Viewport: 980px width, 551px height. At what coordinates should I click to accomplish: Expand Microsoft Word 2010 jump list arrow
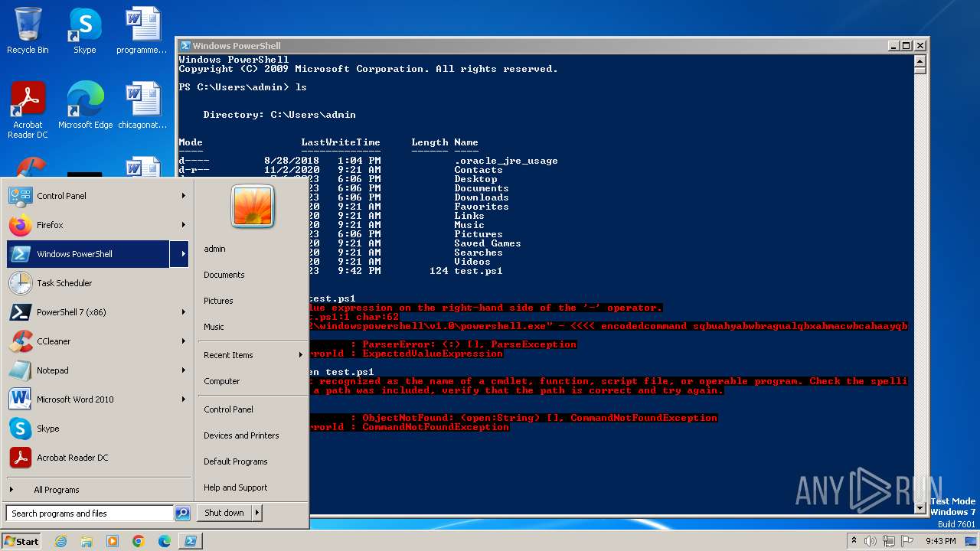coord(183,399)
